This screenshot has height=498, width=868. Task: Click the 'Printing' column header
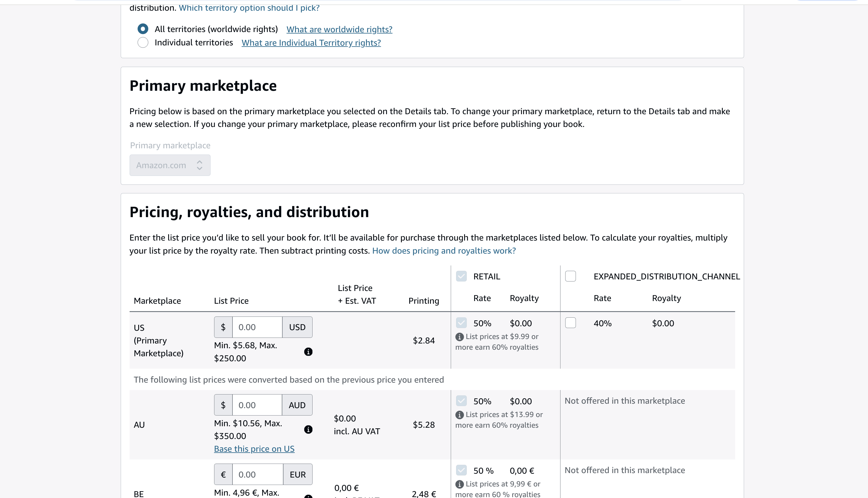pyautogui.click(x=423, y=301)
